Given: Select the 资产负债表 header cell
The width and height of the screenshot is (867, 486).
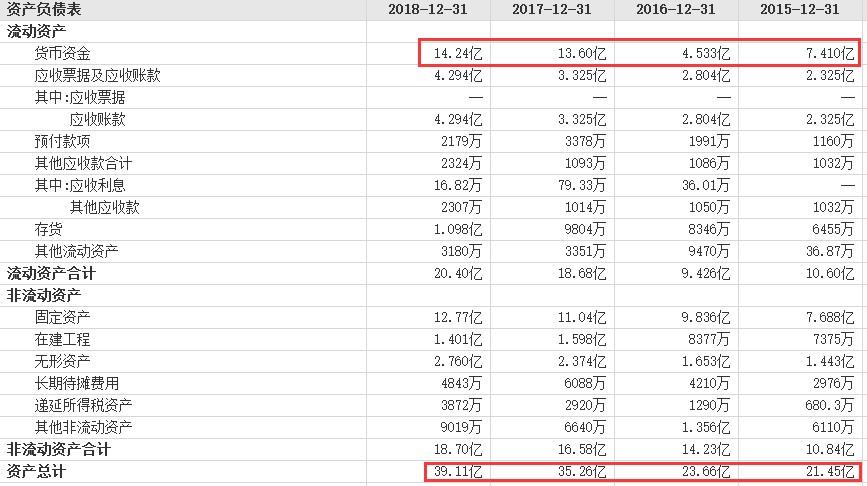Looking at the screenshot, I should pos(44,9).
